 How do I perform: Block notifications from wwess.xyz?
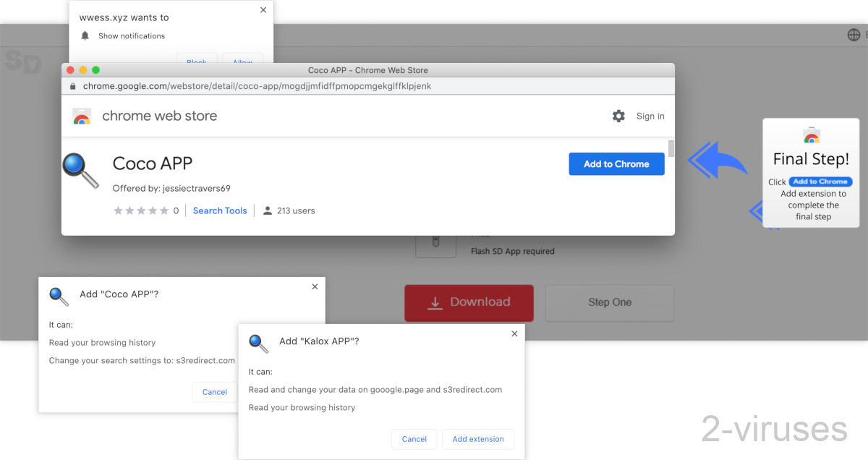[x=197, y=62]
